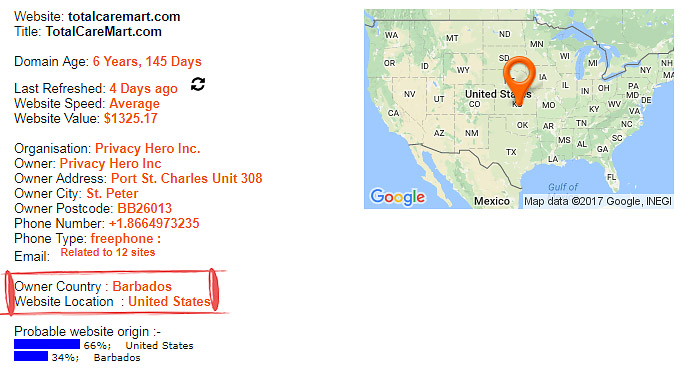Click the United States website location link
The height and width of the screenshot is (373, 688).
pos(169,301)
